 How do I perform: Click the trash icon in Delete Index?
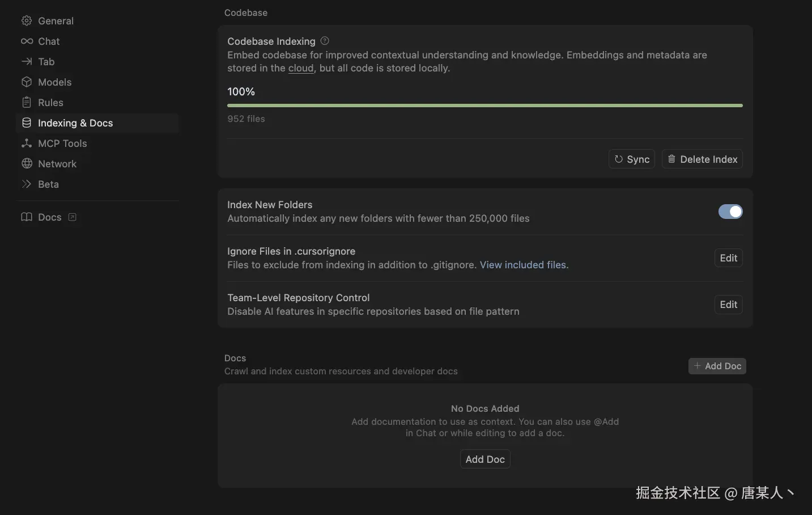671,159
